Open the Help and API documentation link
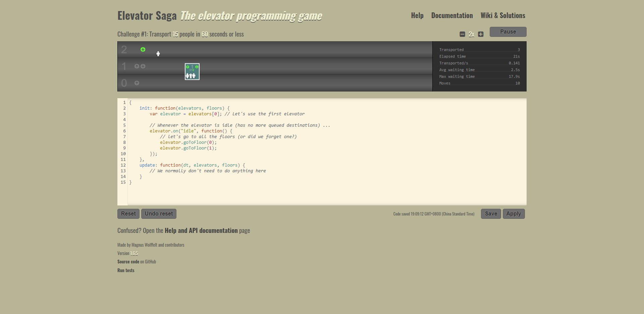The width and height of the screenshot is (644, 314). (x=201, y=231)
